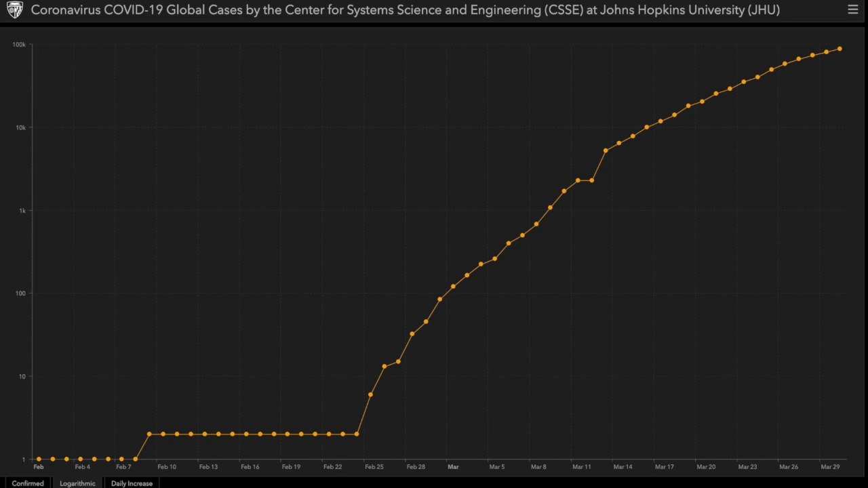
Task: Click the bold Mar x-axis label
Action: (x=453, y=467)
